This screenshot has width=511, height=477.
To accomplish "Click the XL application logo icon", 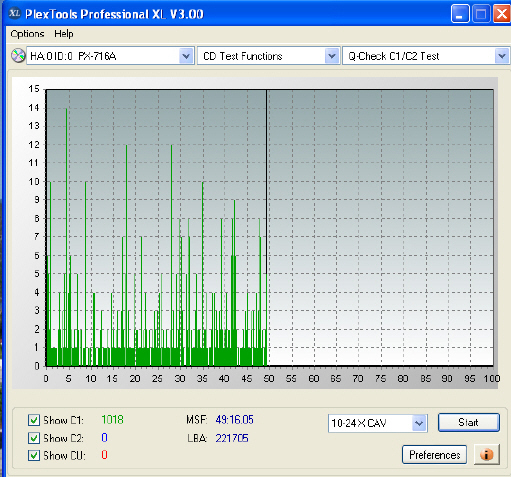I will [14, 13].
